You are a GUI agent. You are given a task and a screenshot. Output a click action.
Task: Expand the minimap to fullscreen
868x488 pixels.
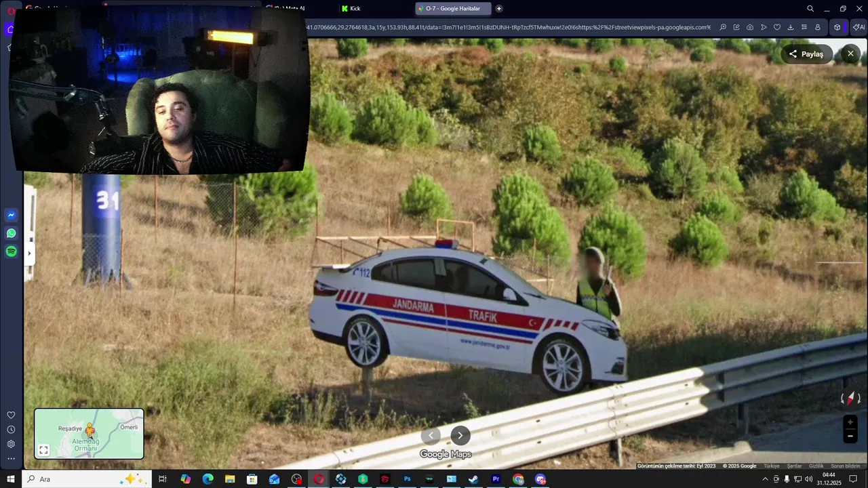pos(43,450)
